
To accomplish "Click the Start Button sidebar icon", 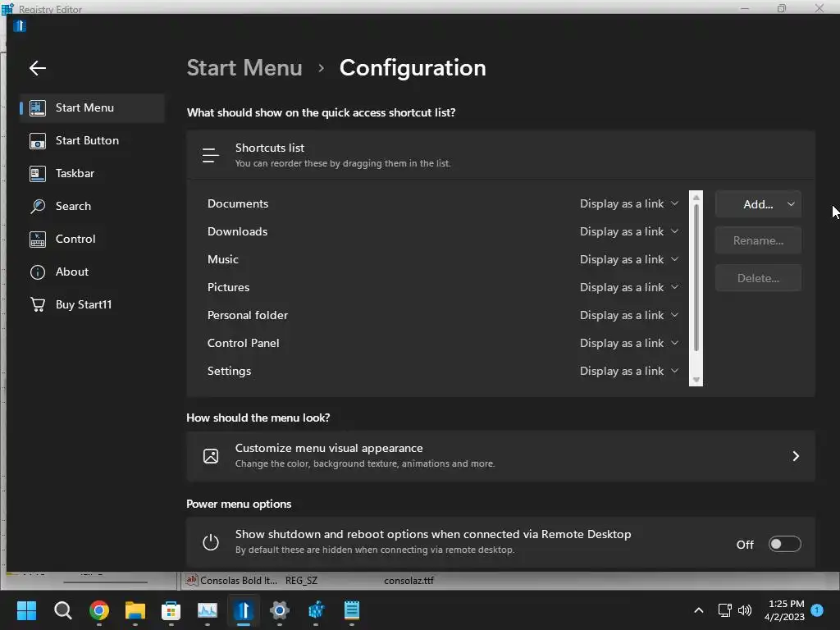I will click(38, 141).
